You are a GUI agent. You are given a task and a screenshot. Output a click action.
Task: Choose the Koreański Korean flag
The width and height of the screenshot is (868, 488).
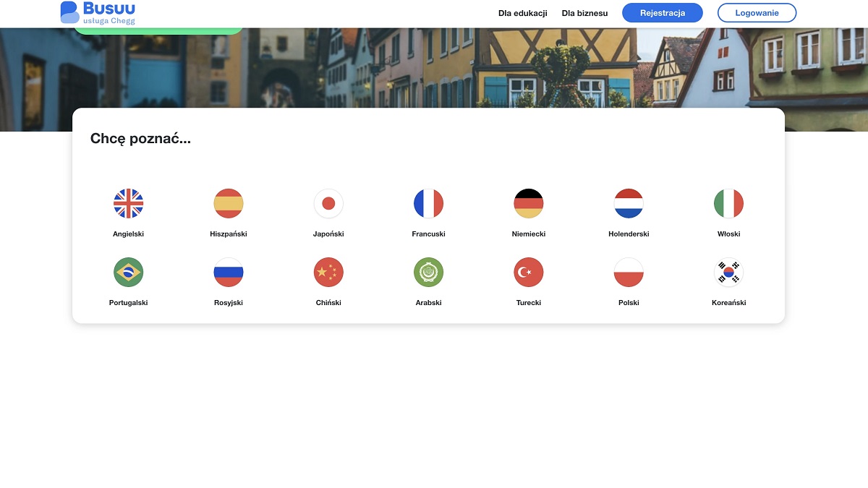(728, 273)
